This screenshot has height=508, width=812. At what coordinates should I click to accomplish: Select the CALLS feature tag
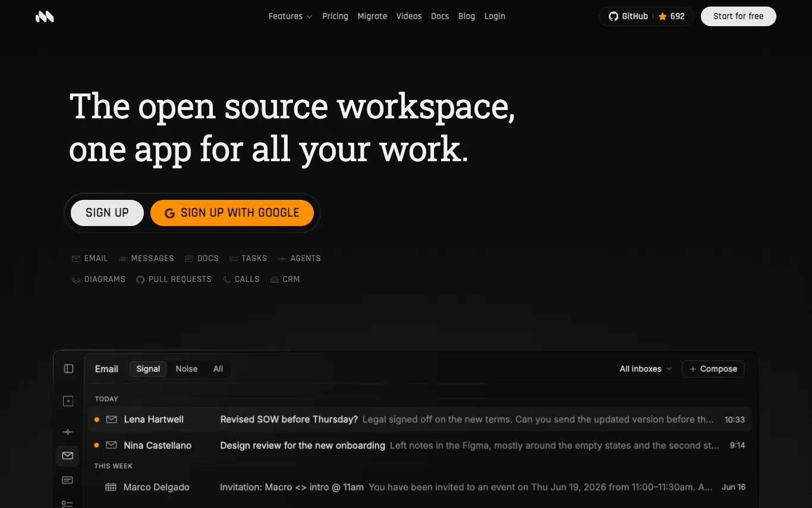coord(241,280)
